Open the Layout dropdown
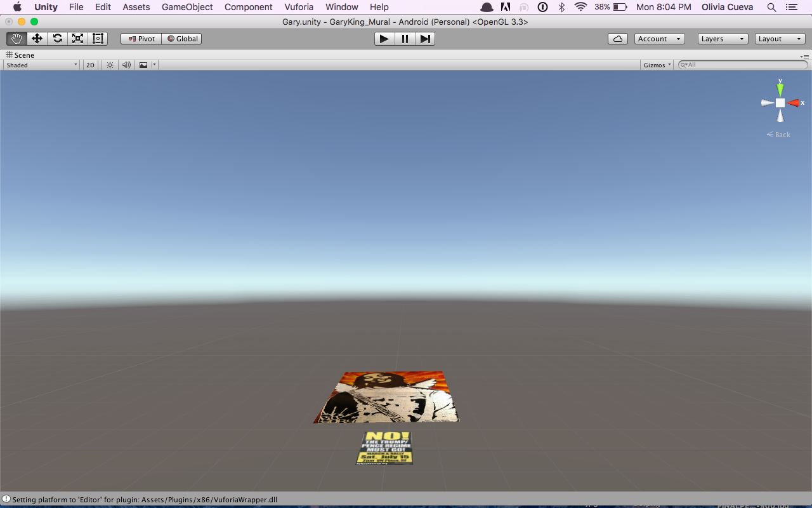This screenshot has height=508, width=812. click(780, 39)
